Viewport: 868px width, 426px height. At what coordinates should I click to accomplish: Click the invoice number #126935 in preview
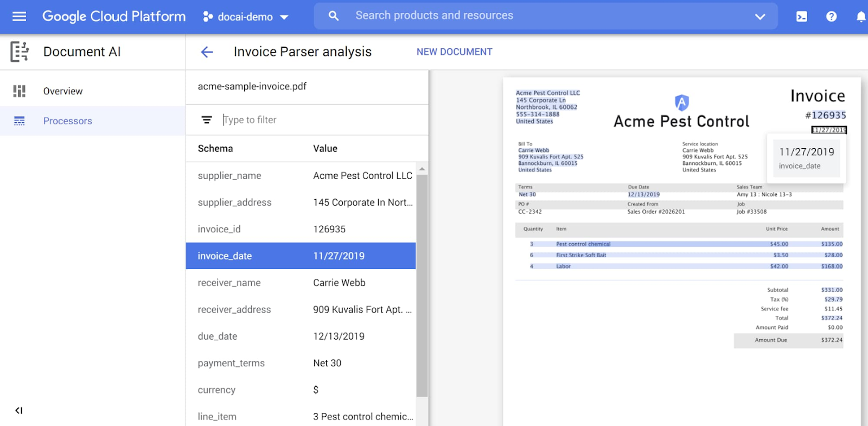[826, 115]
